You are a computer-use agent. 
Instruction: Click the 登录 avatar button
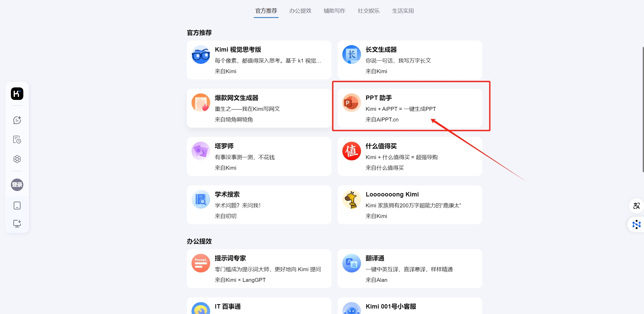pos(17,185)
